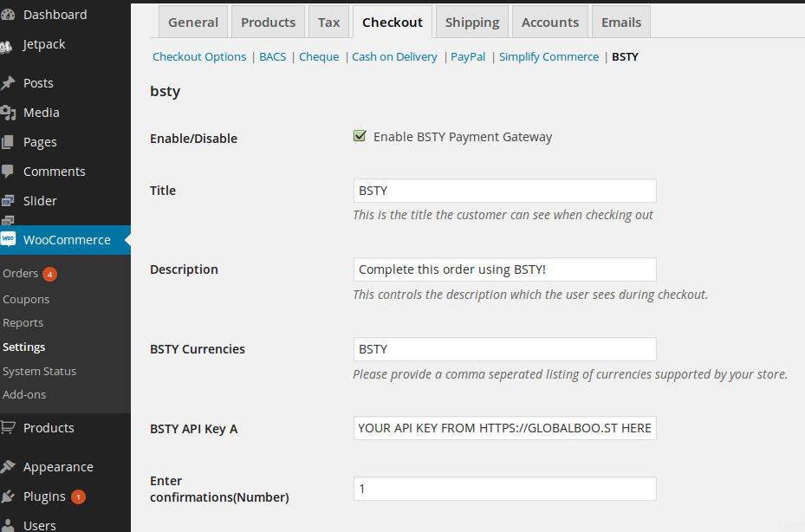This screenshot has width=805, height=532.
Task: Open the System Status submenu item
Action: 40,371
